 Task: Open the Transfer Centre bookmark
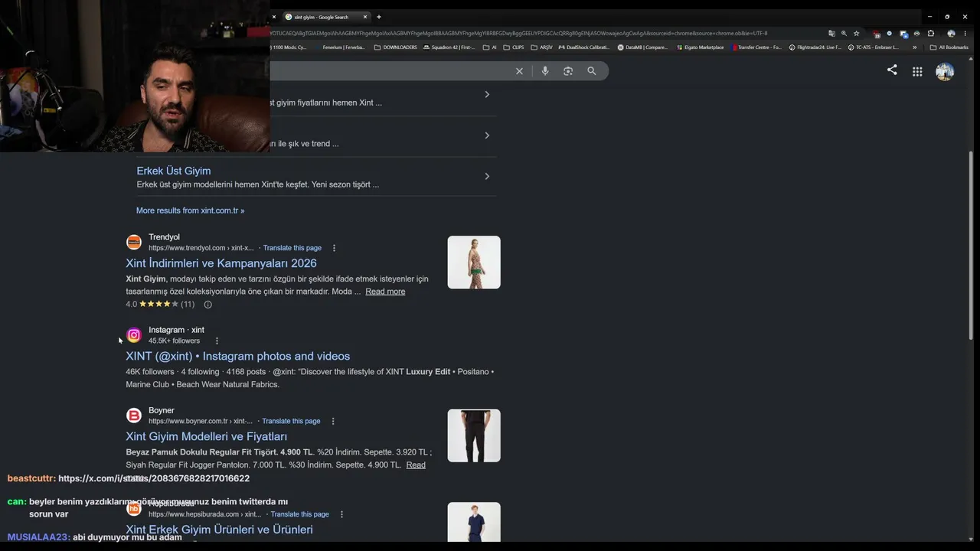(x=757, y=47)
